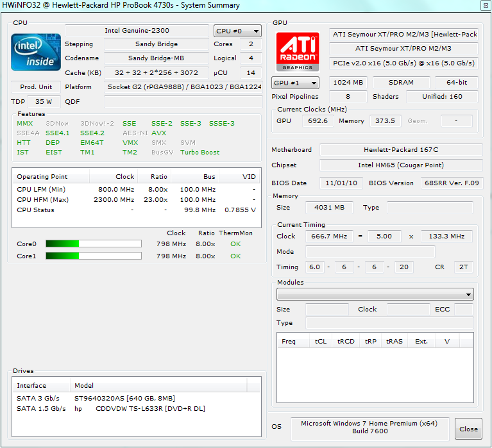Close the System Summary window via title bar X
The width and height of the screenshot is (492, 448).
coord(486,6)
